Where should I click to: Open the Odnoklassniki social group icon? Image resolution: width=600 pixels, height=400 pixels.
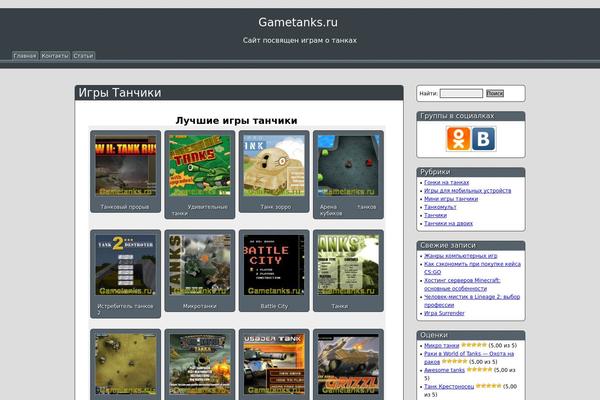pos(458,139)
